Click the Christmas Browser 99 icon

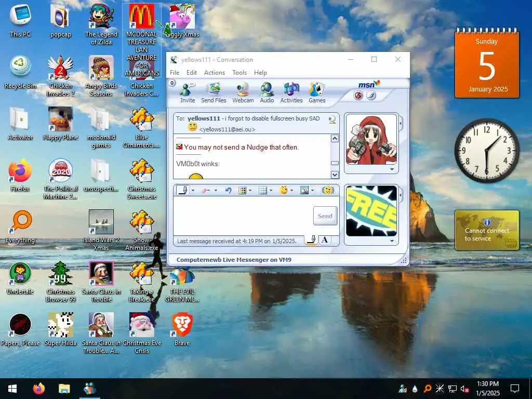click(60, 282)
